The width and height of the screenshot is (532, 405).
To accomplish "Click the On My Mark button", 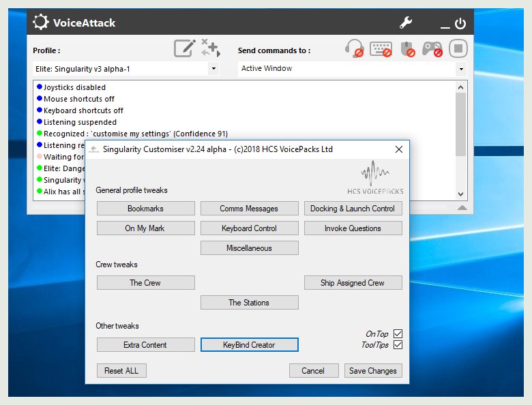I will (145, 228).
